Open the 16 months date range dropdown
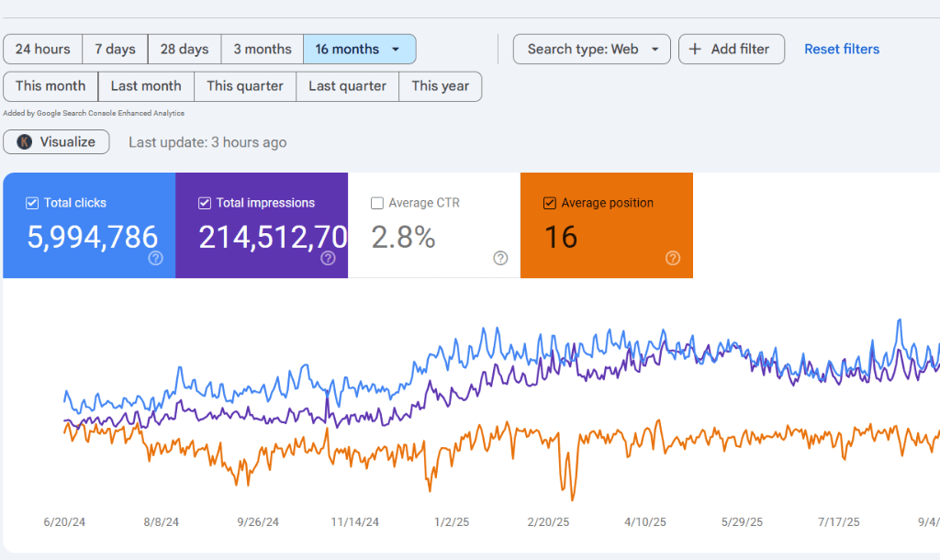Image resolution: width=940 pixels, height=560 pixels. tap(359, 49)
